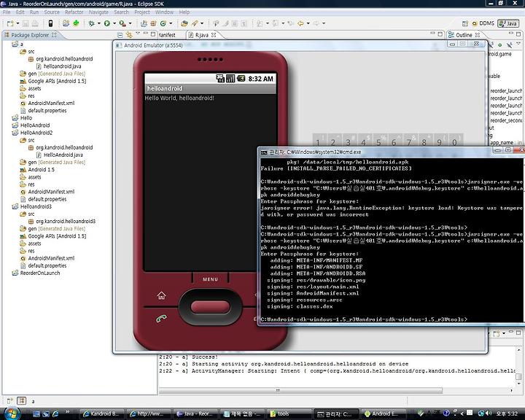The height and width of the screenshot is (420, 525).
Task: Open the Navigate menu
Action: point(98,12)
